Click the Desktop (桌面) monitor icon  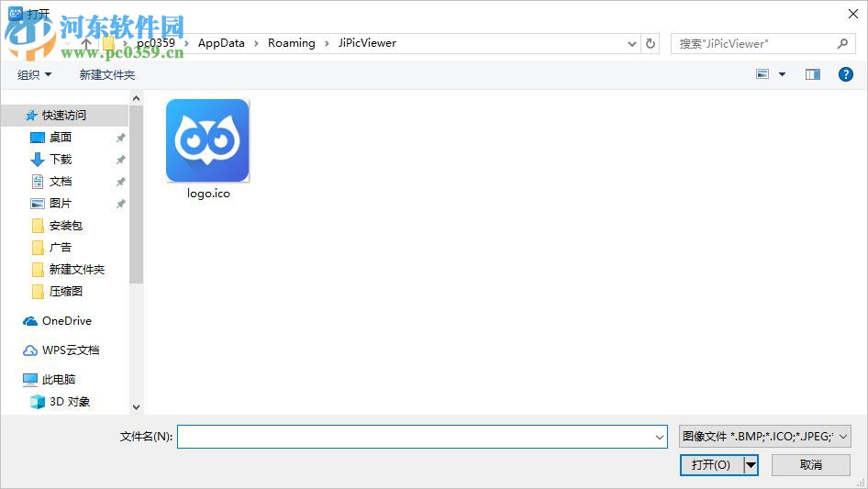[x=37, y=138]
